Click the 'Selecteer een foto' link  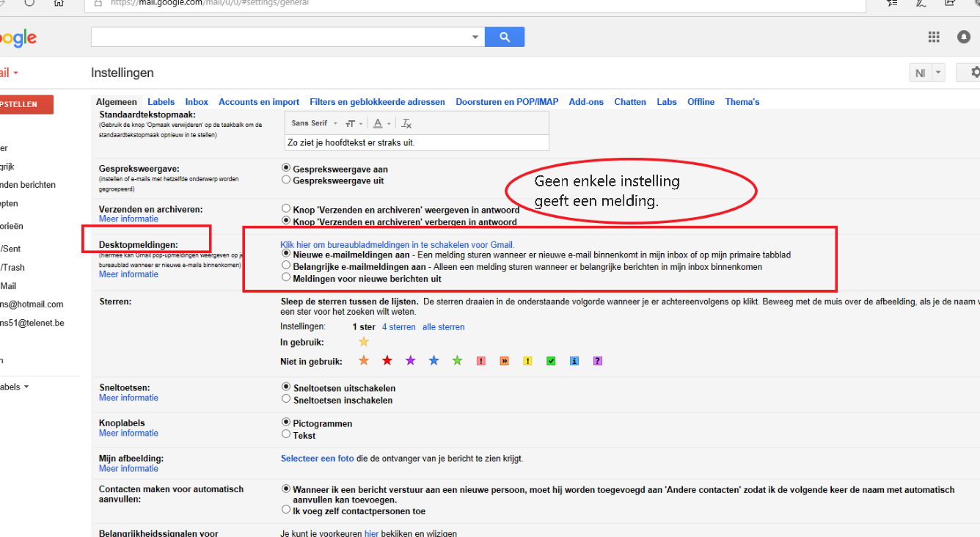click(317, 459)
